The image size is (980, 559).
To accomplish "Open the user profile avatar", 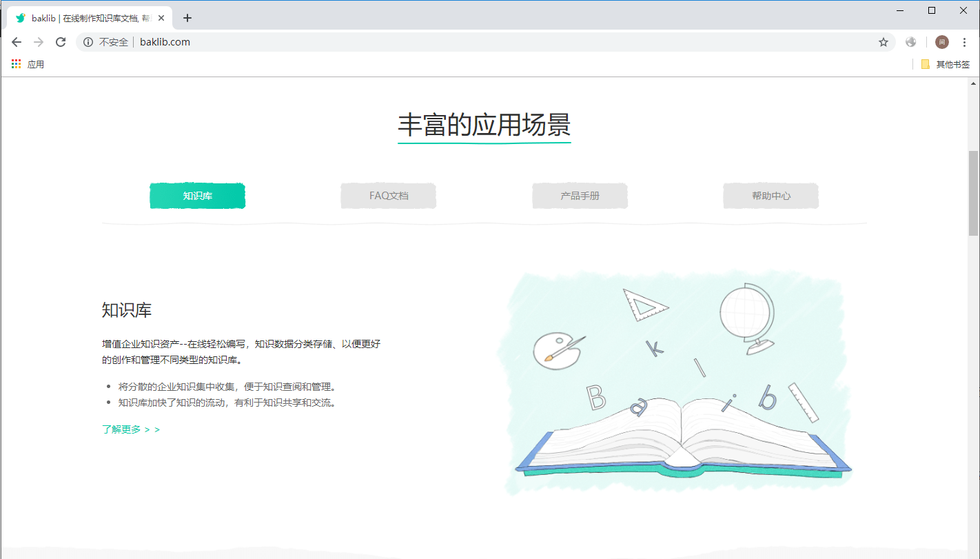I will click(942, 42).
